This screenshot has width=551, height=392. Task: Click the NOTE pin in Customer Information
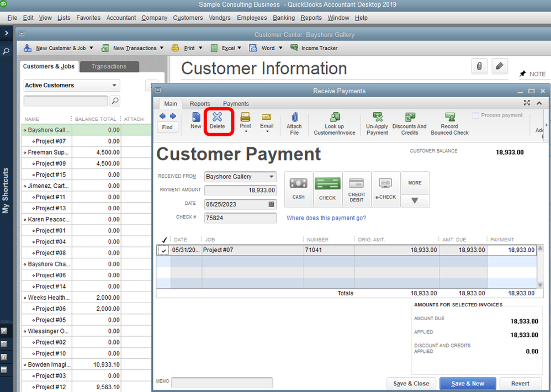pyautogui.click(x=523, y=74)
